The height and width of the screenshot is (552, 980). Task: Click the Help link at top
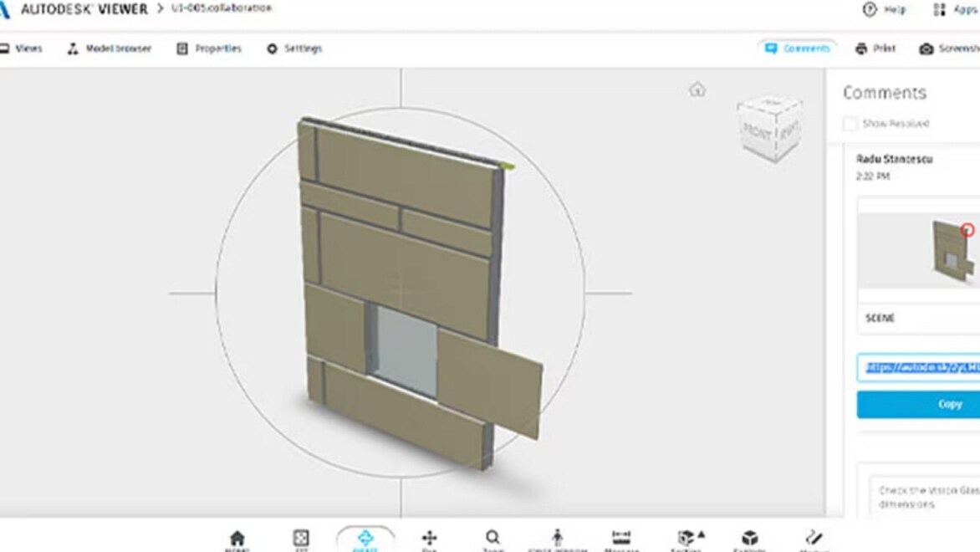click(x=884, y=10)
